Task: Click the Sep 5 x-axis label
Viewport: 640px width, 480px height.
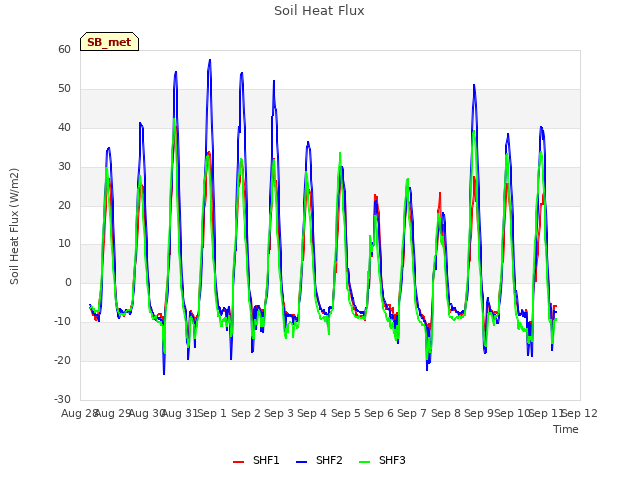Action: pos(346,413)
